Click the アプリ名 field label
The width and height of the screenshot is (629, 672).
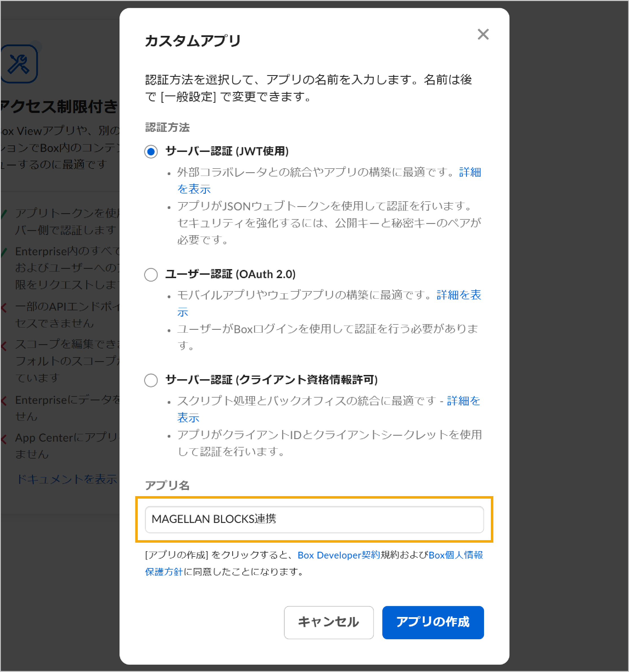coord(167,485)
